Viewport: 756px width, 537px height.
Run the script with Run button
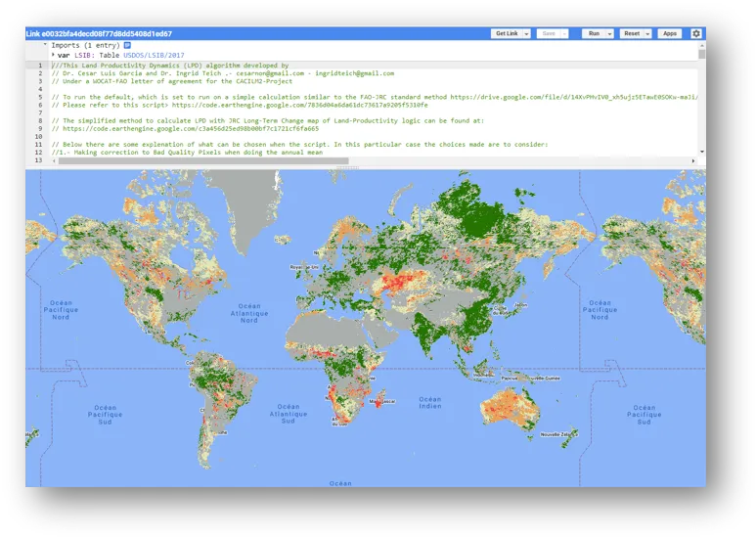[x=594, y=33]
